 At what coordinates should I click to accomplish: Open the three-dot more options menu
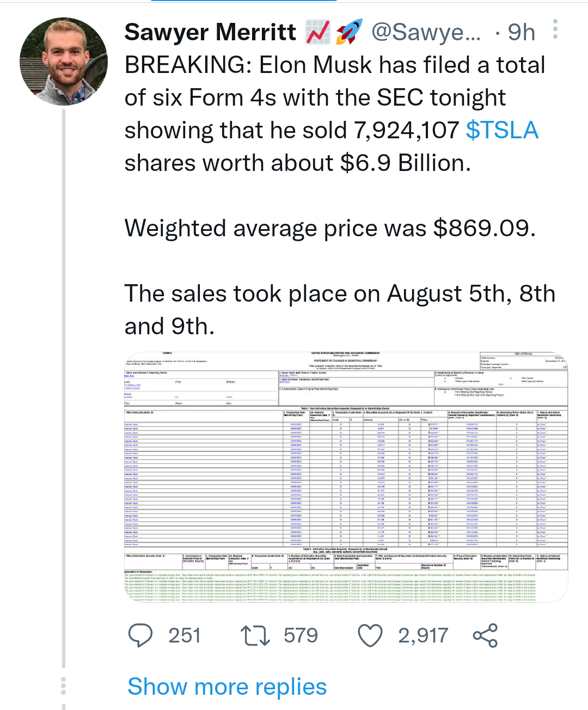point(555,29)
